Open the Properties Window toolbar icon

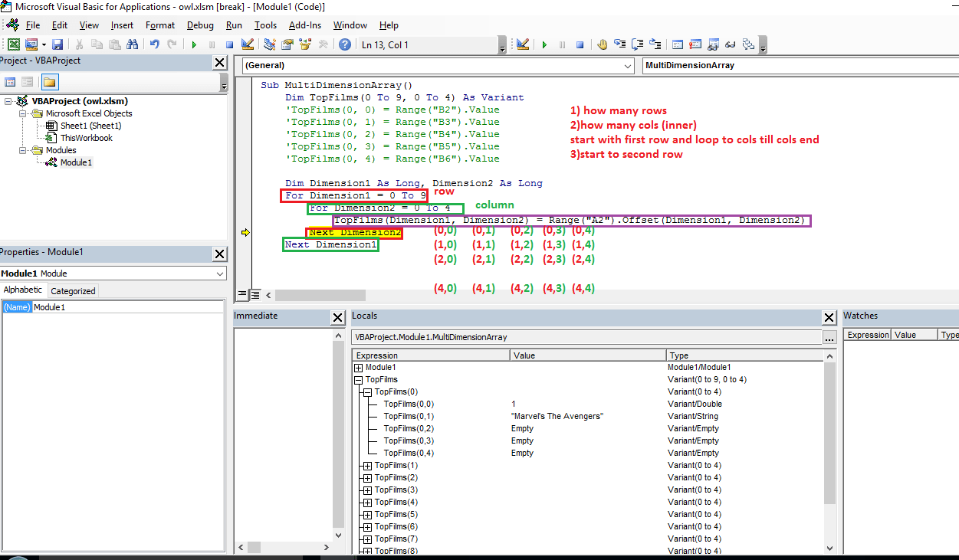pos(287,44)
